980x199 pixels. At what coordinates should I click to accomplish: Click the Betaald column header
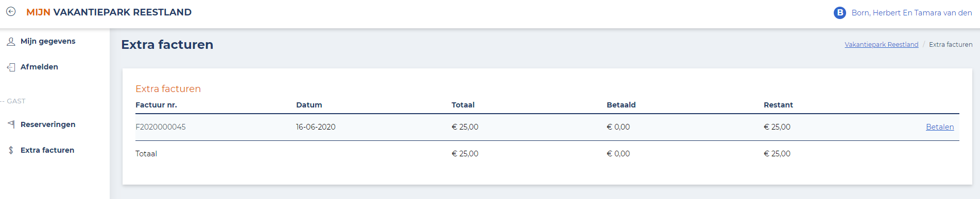click(x=621, y=105)
